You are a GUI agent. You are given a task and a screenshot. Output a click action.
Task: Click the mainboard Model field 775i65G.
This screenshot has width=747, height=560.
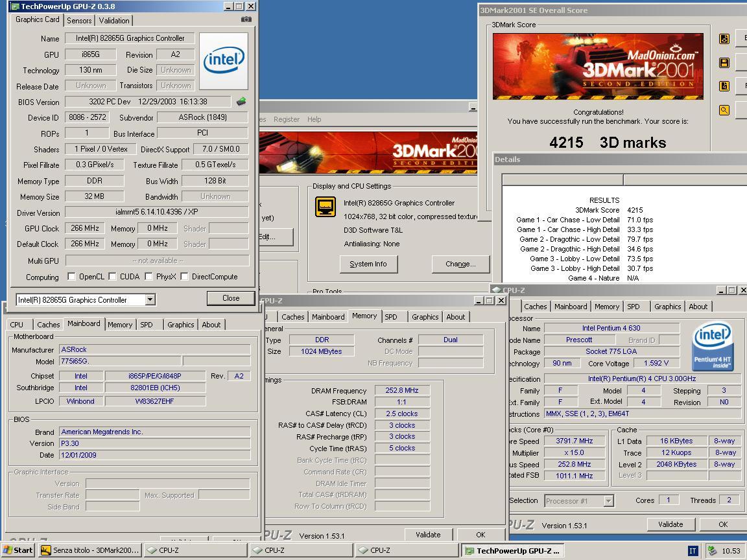[x=120, y=362]
